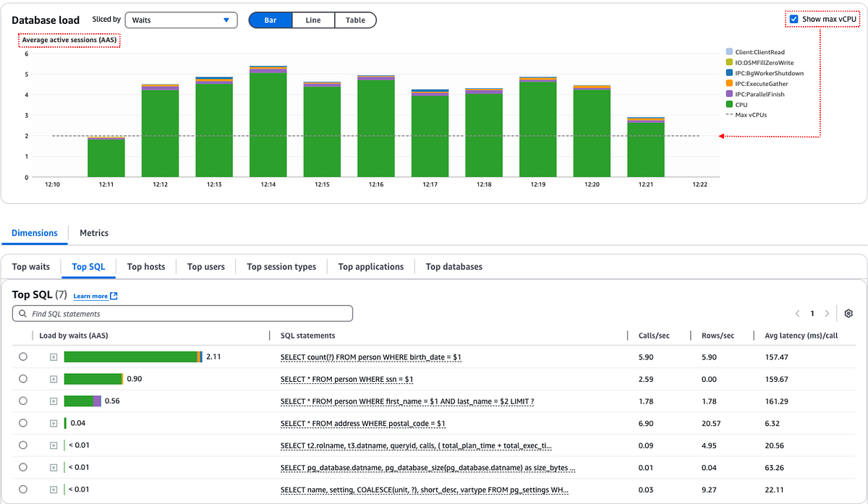
Task: Go to next page of Top SQL results
Action: (825, 313)
